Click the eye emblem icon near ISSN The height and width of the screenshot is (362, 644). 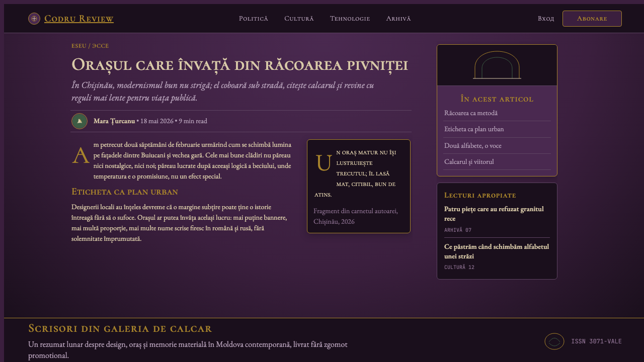pos(554,341)
